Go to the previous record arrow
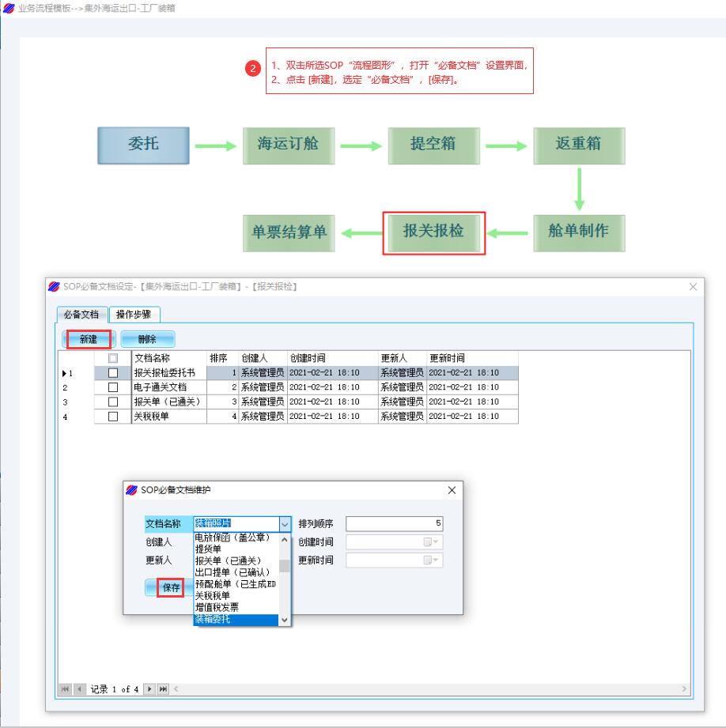Viewport: 726px width, 728px height. (78, 689)
